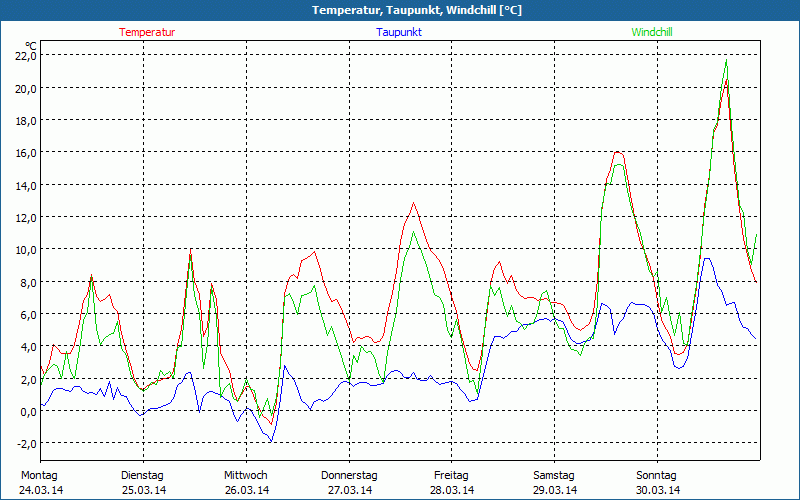
Task: Click the 12,0 y-axis label
Action: pos(27,218)
